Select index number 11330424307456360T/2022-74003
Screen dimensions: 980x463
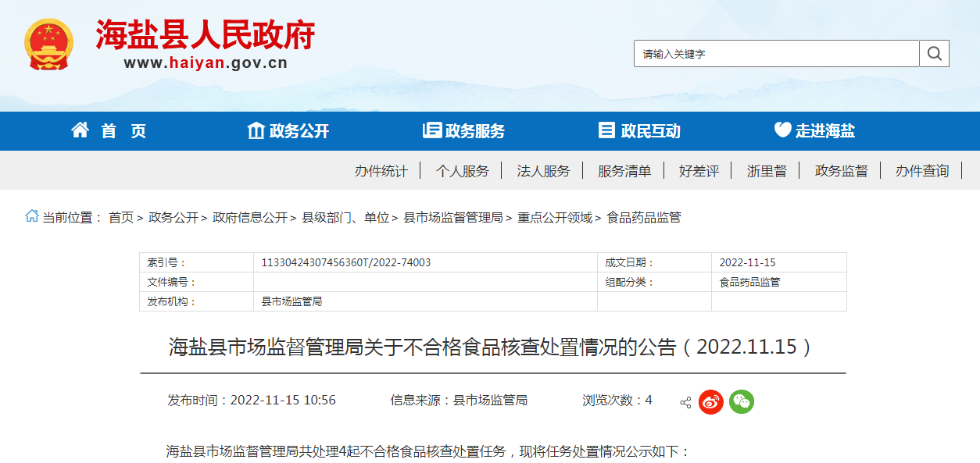click(x=346, y=263)
